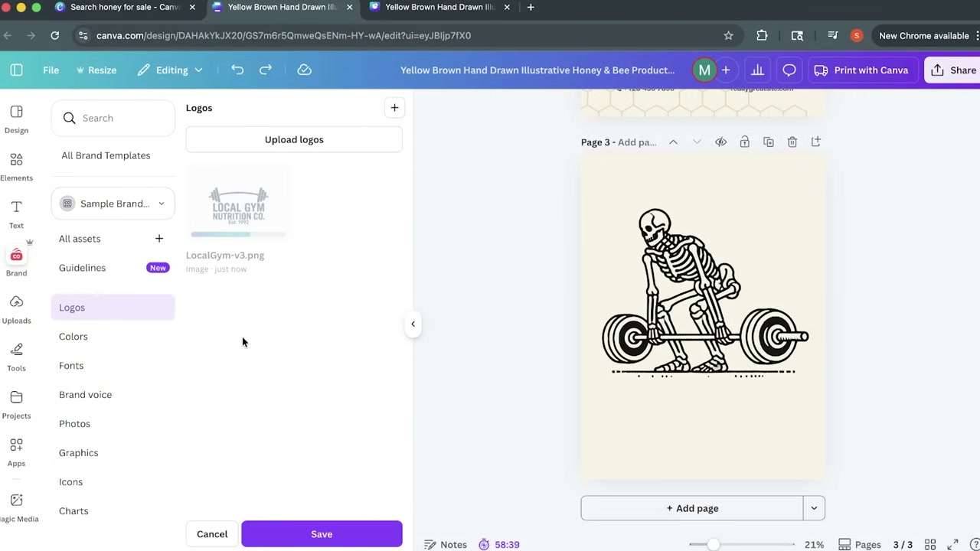Open the comments speech bubble

click(x=789, y=70)
